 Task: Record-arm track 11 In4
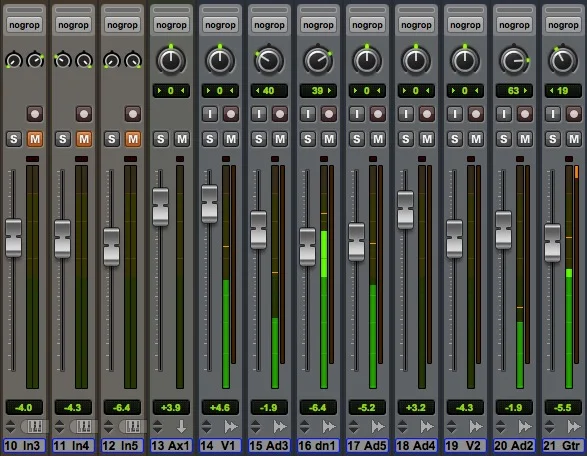point(84,114)
